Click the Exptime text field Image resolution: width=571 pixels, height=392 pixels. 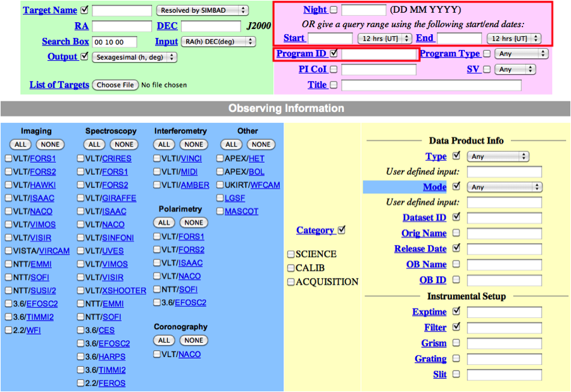tap(505, 312)
